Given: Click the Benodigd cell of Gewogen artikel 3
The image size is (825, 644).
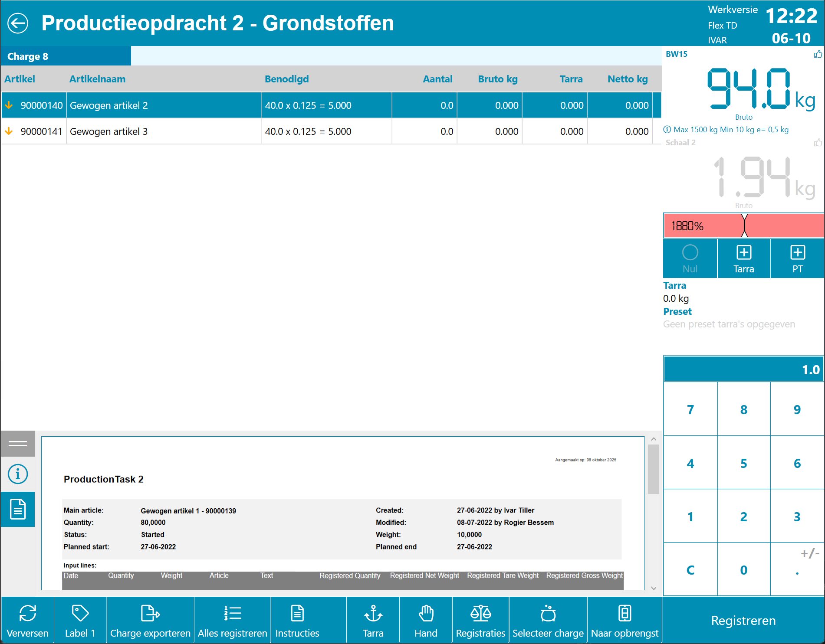Looking at the screenshot, I should pos(327,131).
